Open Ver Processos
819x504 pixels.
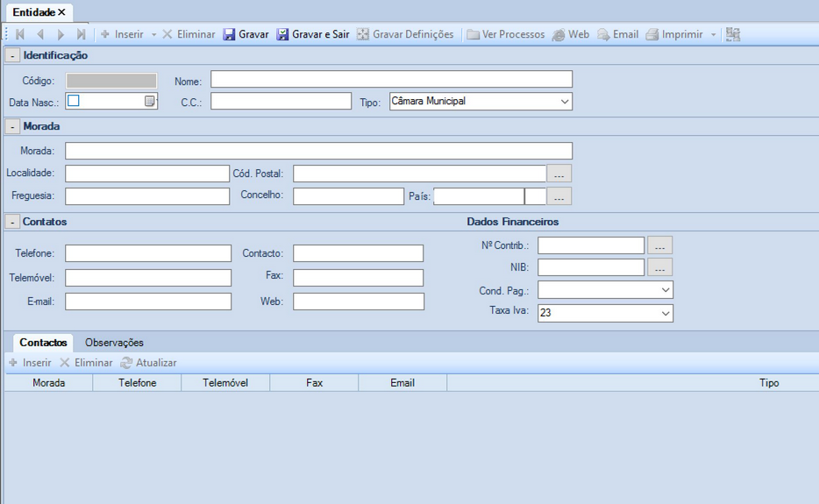pyautogui.click(x=506, y=34)
